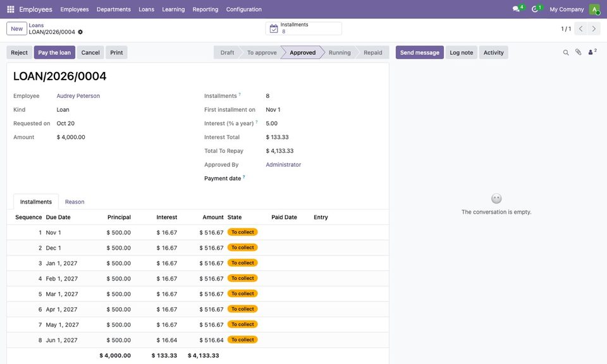Sort by Principal column header

point(120,217)
